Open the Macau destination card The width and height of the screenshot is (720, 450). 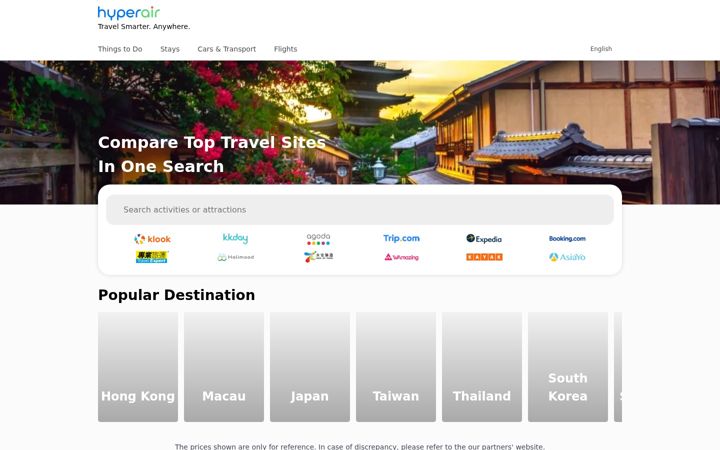point(224,367)
